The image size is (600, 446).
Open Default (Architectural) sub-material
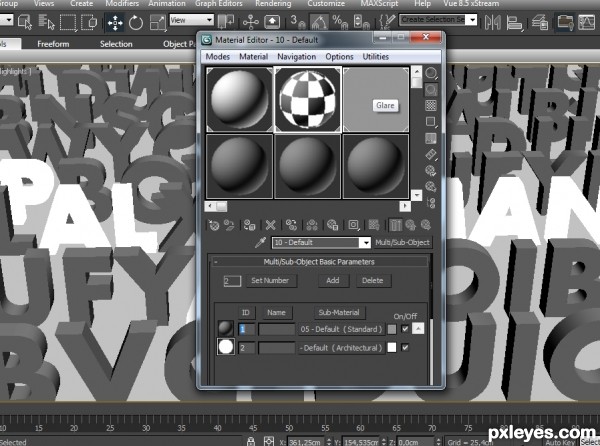[x=341, y=348]
